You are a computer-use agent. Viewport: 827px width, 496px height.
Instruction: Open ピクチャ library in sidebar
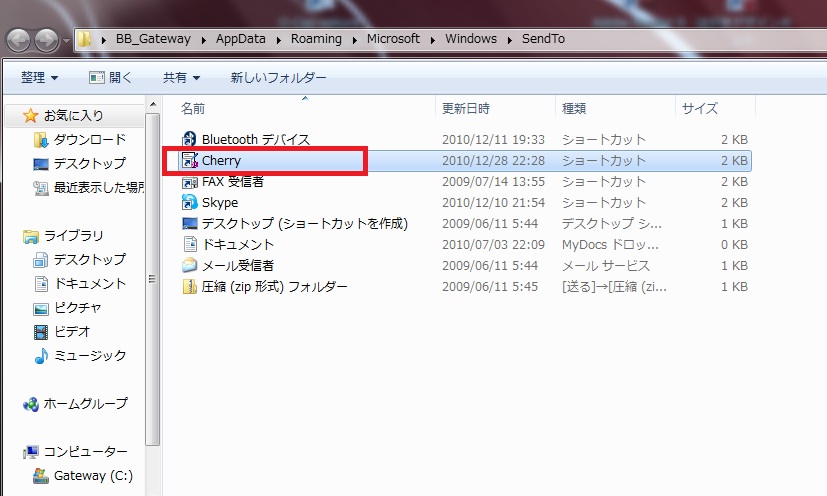coord(78,307)
